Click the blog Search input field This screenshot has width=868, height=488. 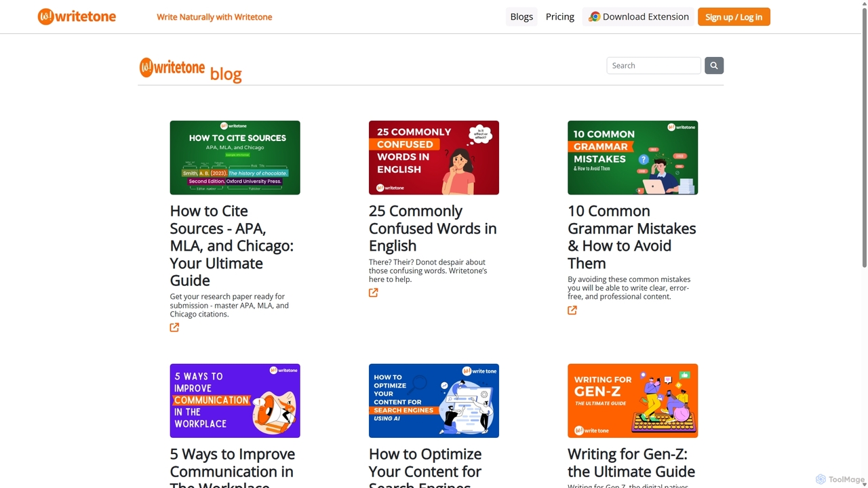654,66
